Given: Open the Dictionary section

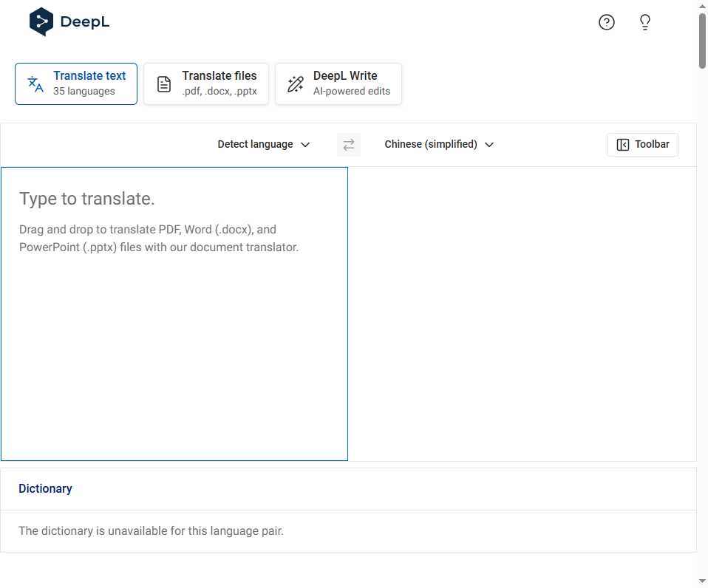Looking at the screenshot, I should (x=45, y=488).
